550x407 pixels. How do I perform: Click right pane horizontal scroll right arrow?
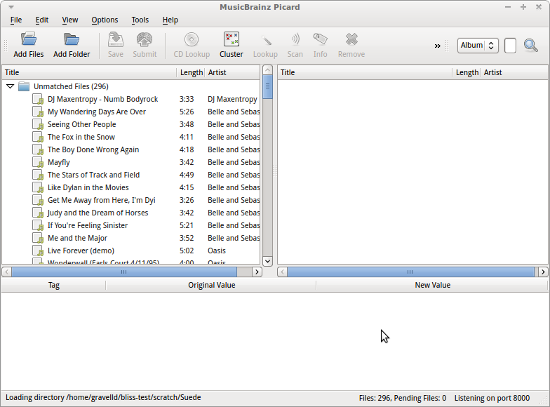[x=543, y=272]
